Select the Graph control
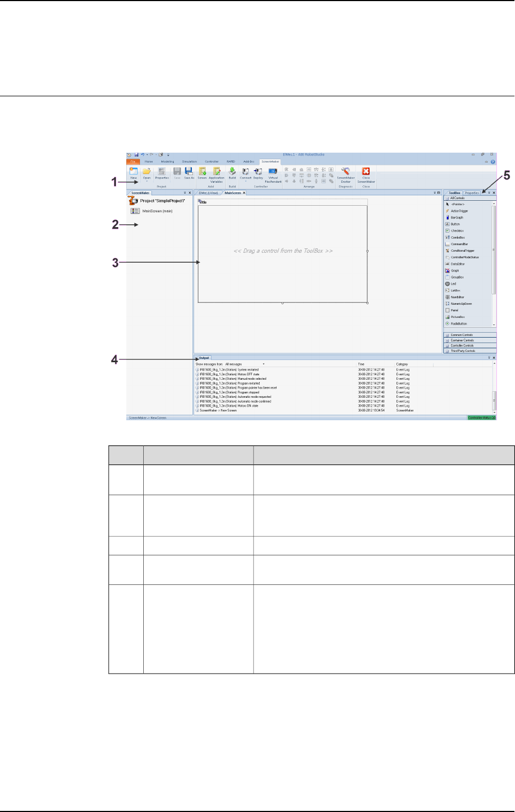This screenshot has height=812, width=515. [453, 270]
